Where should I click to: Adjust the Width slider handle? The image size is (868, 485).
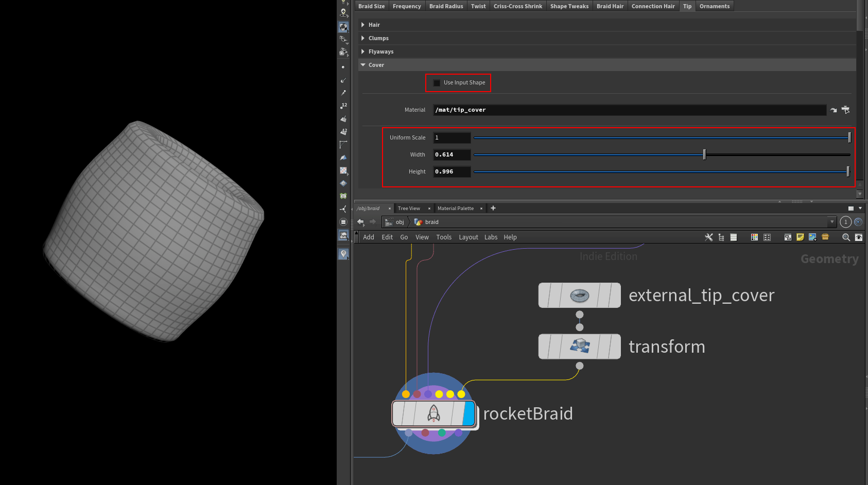pos(704,154)
